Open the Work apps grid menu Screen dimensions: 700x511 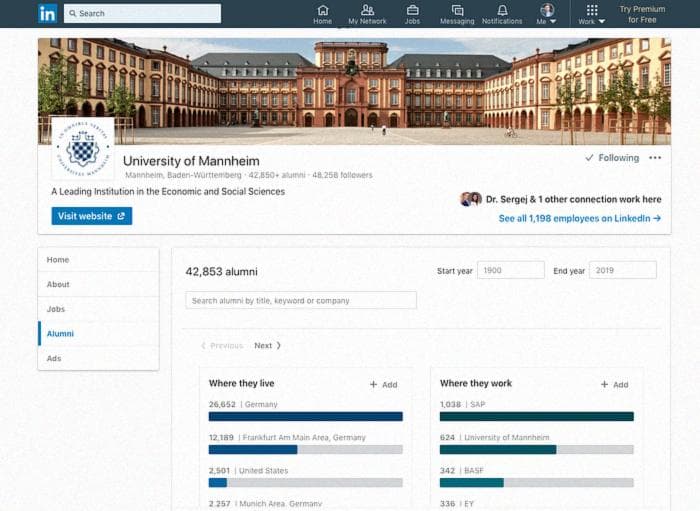pyautogui.click(x=592, y=14)
